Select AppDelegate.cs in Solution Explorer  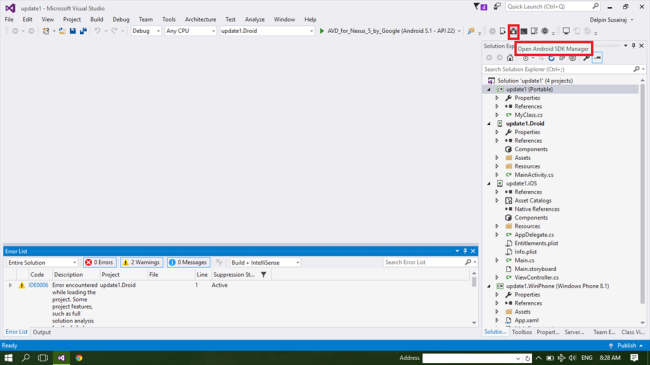click(534, 235)
